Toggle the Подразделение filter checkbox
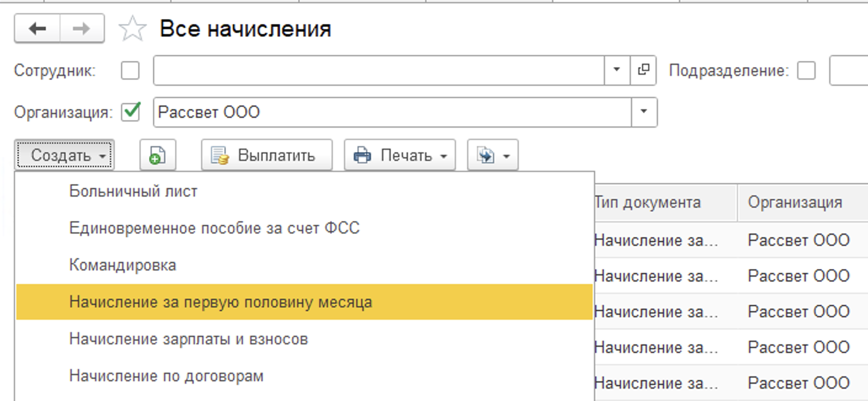Image resolution: width=868 pixels, height=401 pixels. pyautogui.click(x=806, y=70)
